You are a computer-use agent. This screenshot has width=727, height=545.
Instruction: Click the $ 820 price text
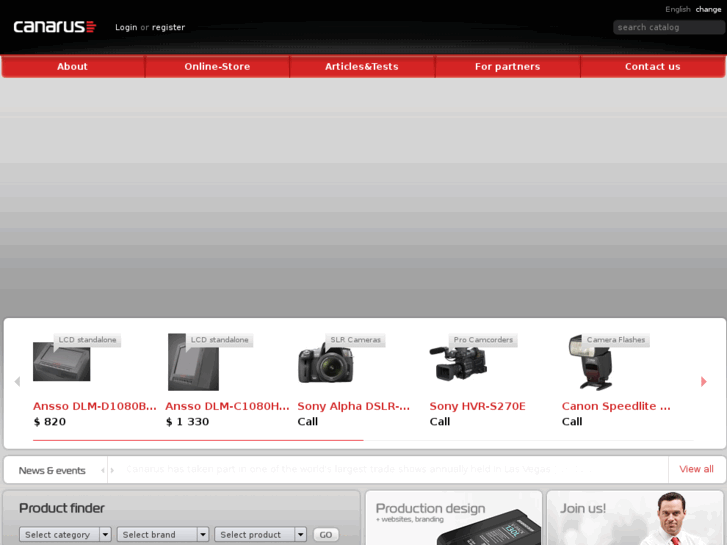click(50, 422)
